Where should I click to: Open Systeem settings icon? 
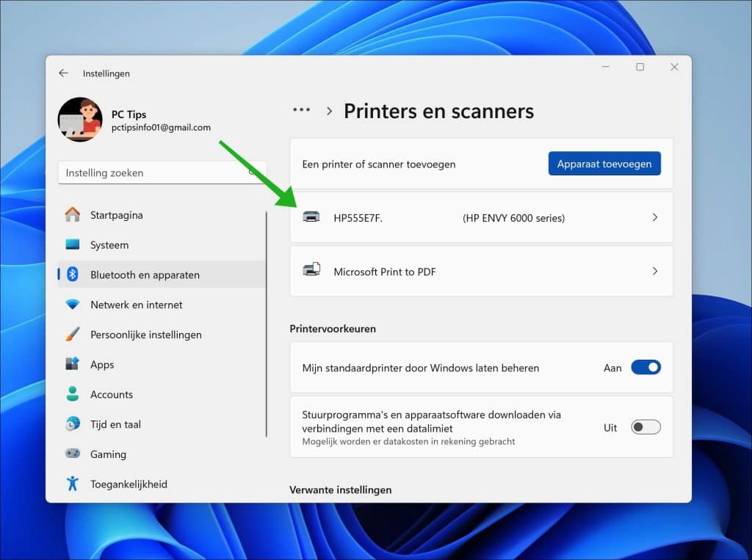point(73,244)
